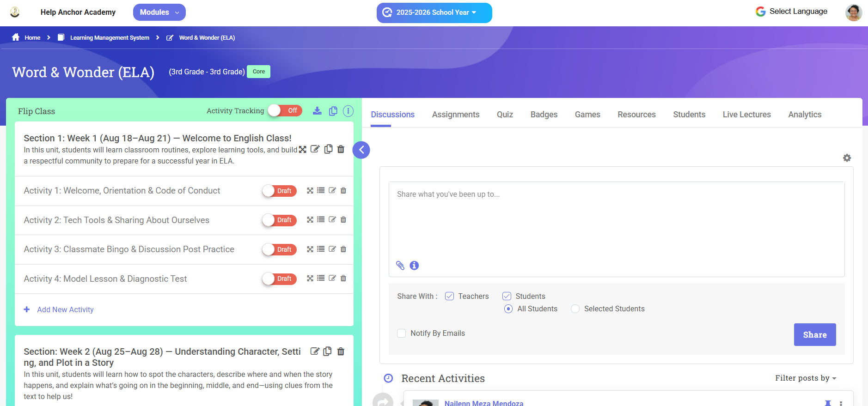868x406 pixels.
Task: Collapse the Flip Class panel with the arrow
Action: [361, 150]
